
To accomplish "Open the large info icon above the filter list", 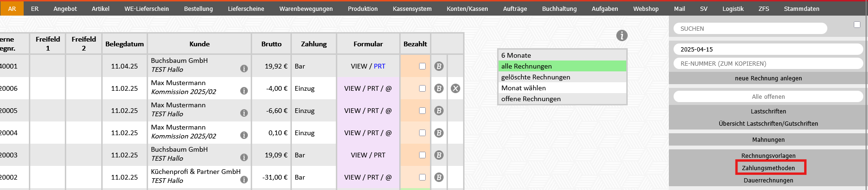I will (622, 35).
